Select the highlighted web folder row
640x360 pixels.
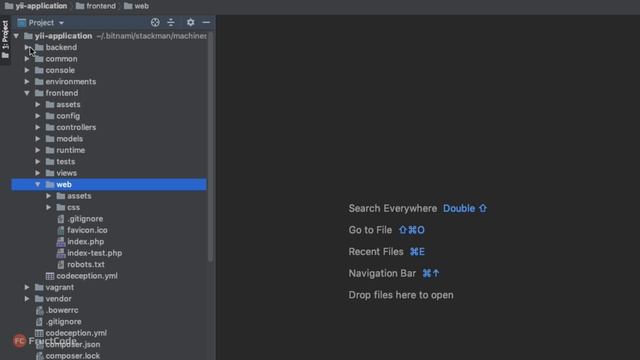109,184
